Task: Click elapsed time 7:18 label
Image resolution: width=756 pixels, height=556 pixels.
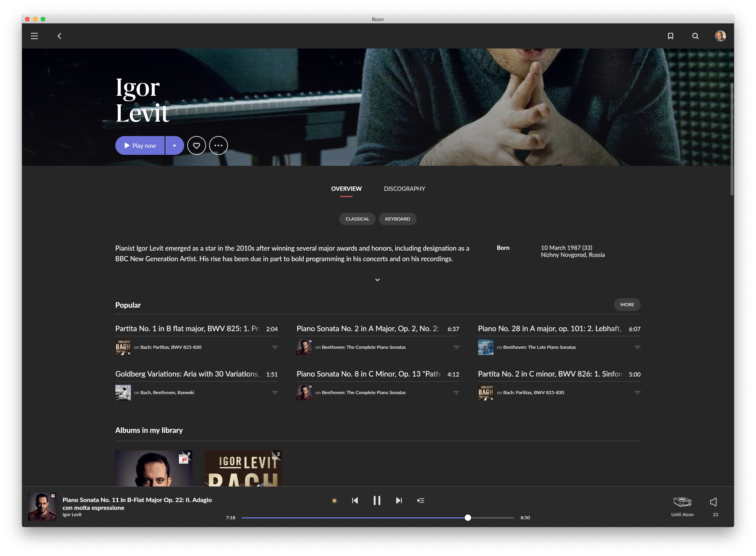Action: click(231, 518)
